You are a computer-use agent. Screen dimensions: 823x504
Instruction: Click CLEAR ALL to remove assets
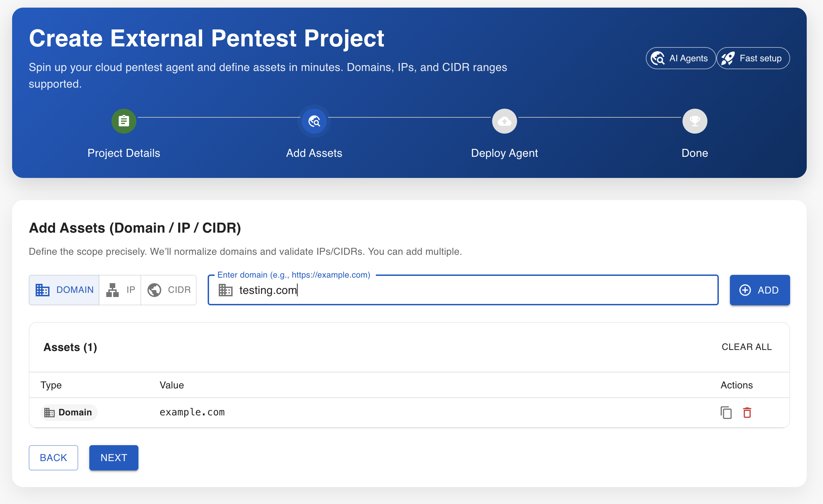click(747, 347)
